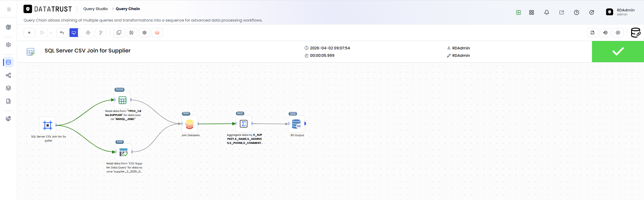Open the RDAdmin user profile menu
644x200 pixels.
pos(621,12)
